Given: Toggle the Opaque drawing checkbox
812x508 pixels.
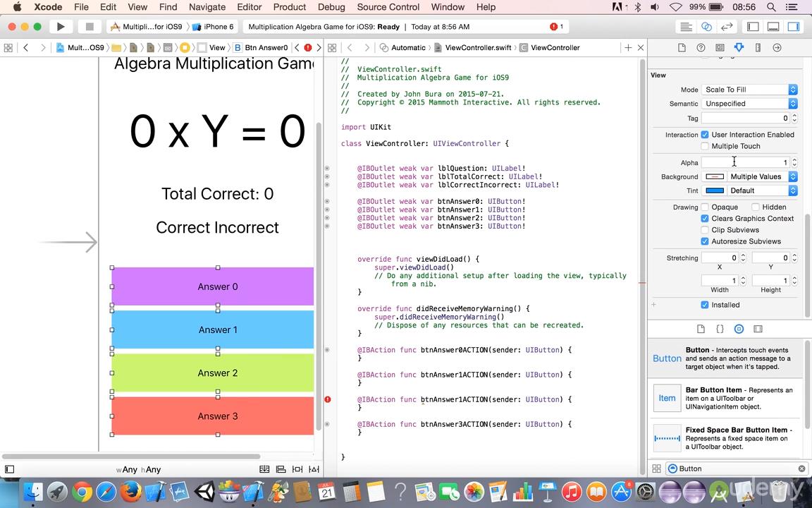Looking at the screenshot, I should (705, 207).
